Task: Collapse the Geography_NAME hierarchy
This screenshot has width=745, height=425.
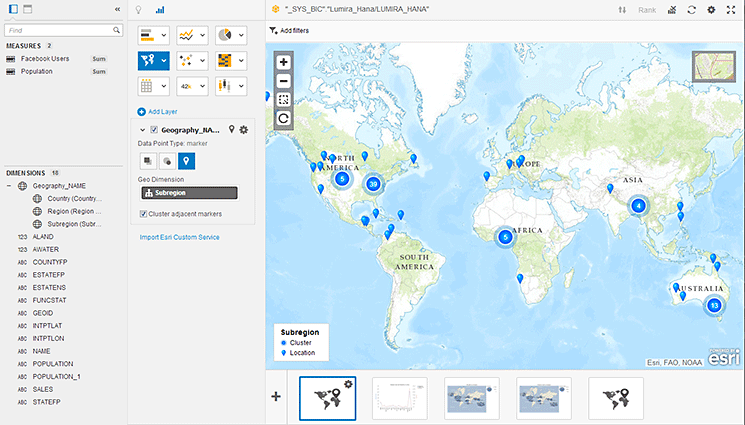Action: click(9, 186)
